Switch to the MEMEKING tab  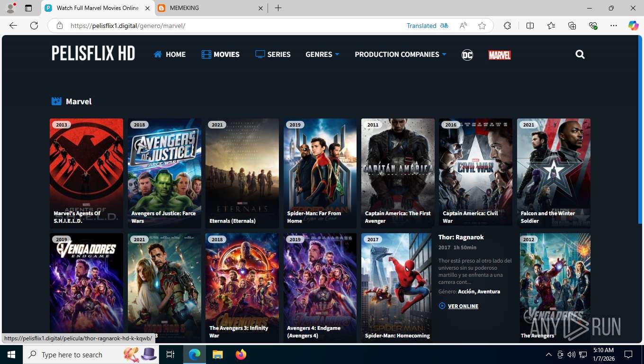click(x=212, y=8)
